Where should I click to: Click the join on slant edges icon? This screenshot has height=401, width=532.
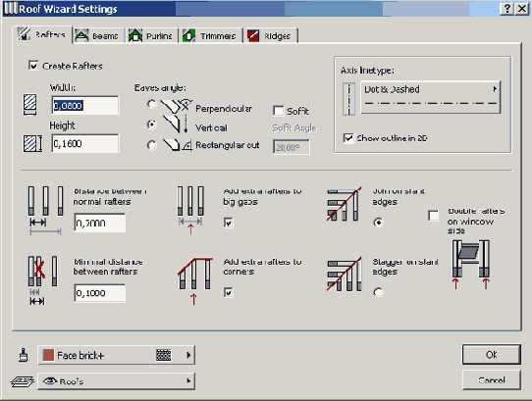pos(344,204)
